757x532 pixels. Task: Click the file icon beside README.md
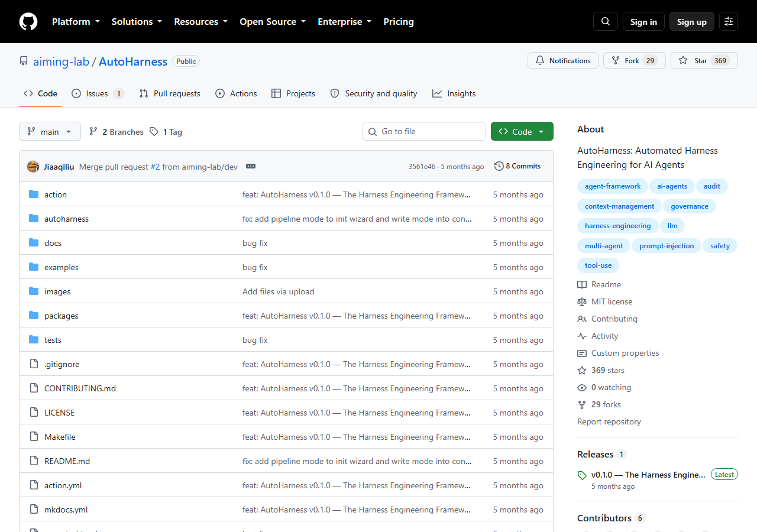tap(34, 461)
